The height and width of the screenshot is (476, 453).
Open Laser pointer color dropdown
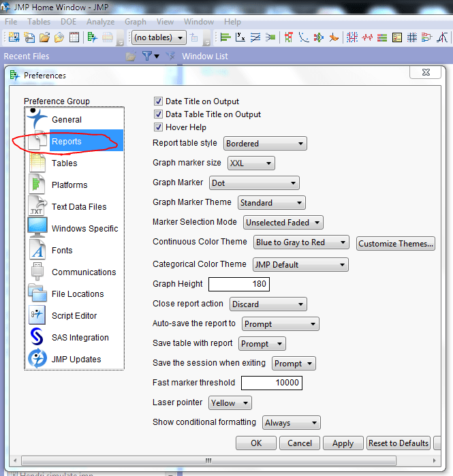pyautogui.click(x=230, y=403)
